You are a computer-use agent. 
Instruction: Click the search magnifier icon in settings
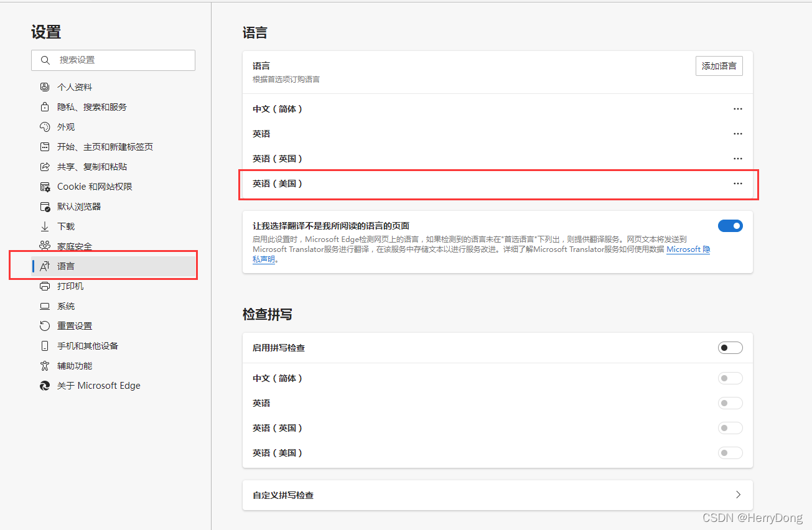45,60
